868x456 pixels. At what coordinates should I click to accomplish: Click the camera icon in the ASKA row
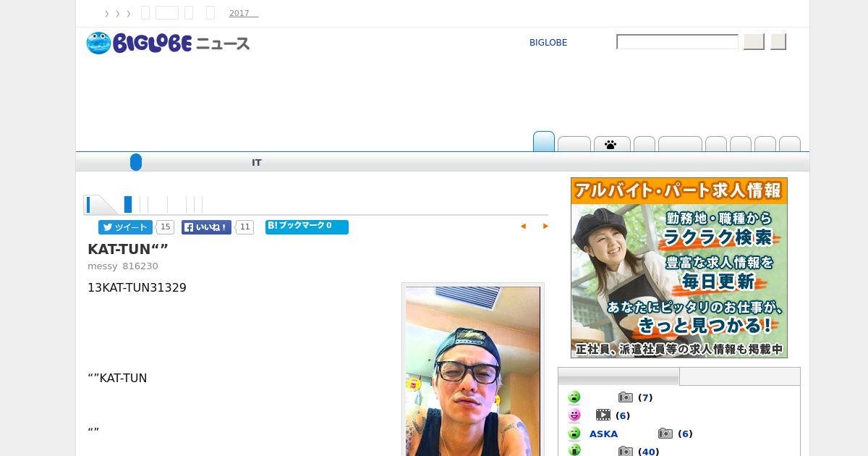[x=665, y=434]
